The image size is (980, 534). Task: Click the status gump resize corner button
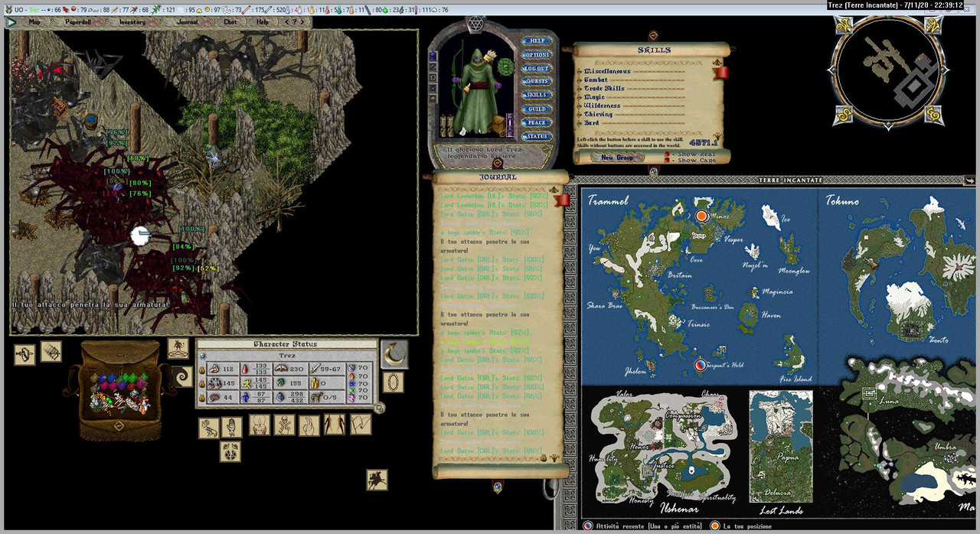pos(379,408)
